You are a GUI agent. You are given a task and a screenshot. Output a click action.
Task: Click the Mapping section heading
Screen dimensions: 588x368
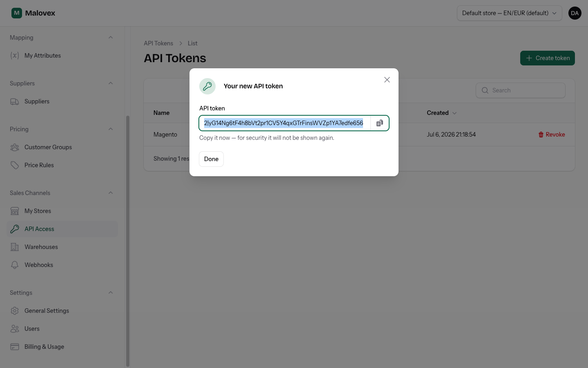[22, 38]
